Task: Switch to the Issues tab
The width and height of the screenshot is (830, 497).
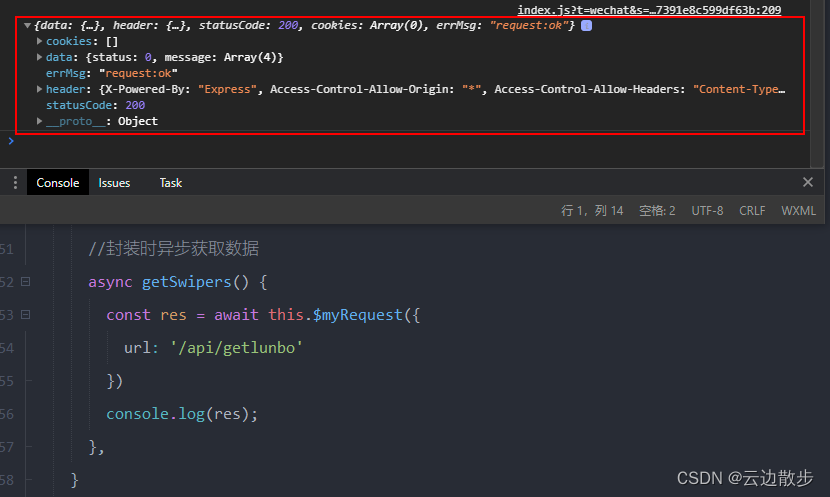Action: (114, 183)
